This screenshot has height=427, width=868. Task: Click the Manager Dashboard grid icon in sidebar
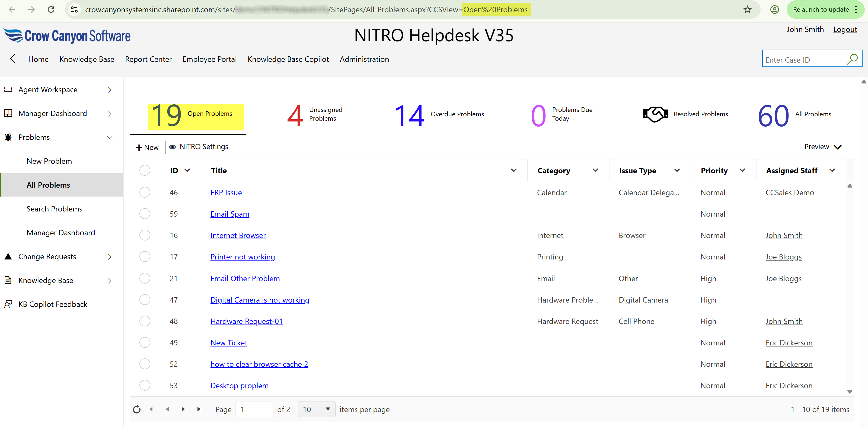pyautogui.click(x=8, y=113)
